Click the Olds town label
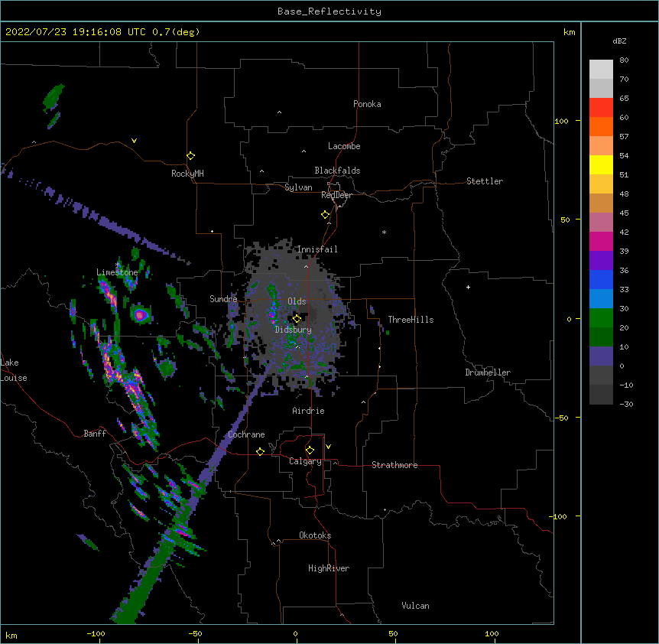Image resolution: width=659 pixels, height=644 pixels. click(x=297, y=301)
